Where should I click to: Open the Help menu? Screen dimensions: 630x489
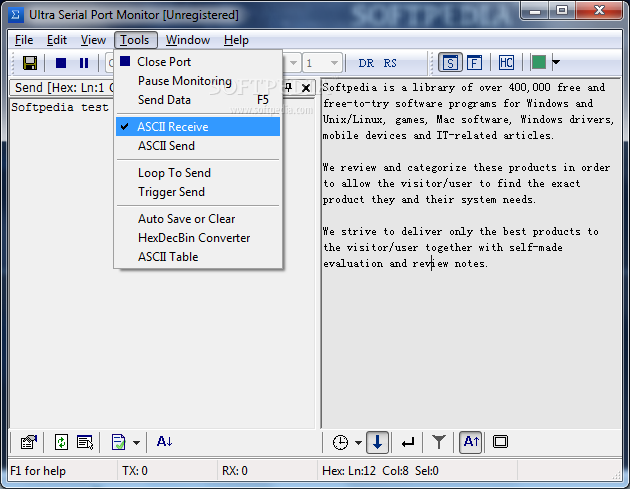click(x=236, y=40)
